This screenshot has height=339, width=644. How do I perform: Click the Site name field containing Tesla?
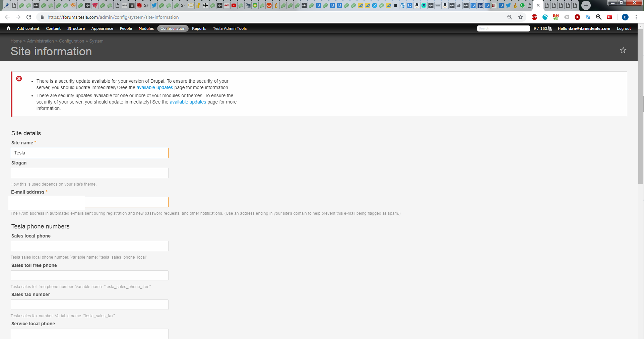click(89, 153)
